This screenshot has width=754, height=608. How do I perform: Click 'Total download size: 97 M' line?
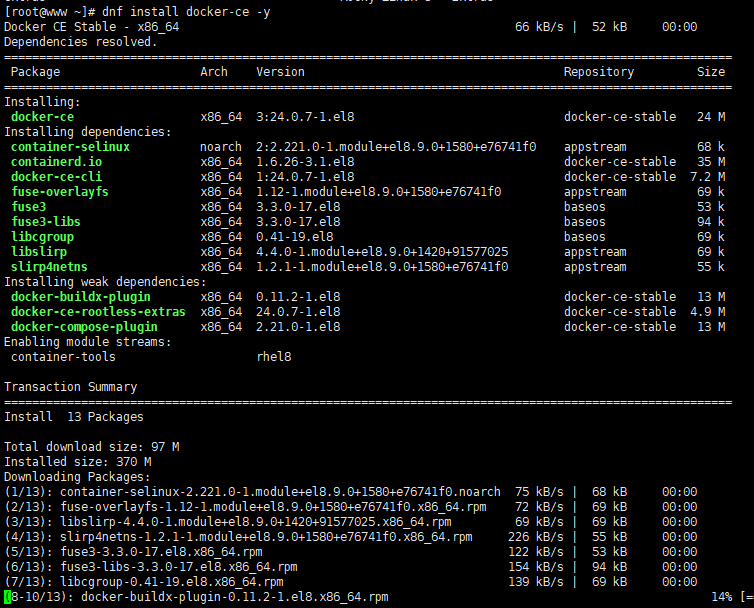pyautogui.click(x=91, y=447)
